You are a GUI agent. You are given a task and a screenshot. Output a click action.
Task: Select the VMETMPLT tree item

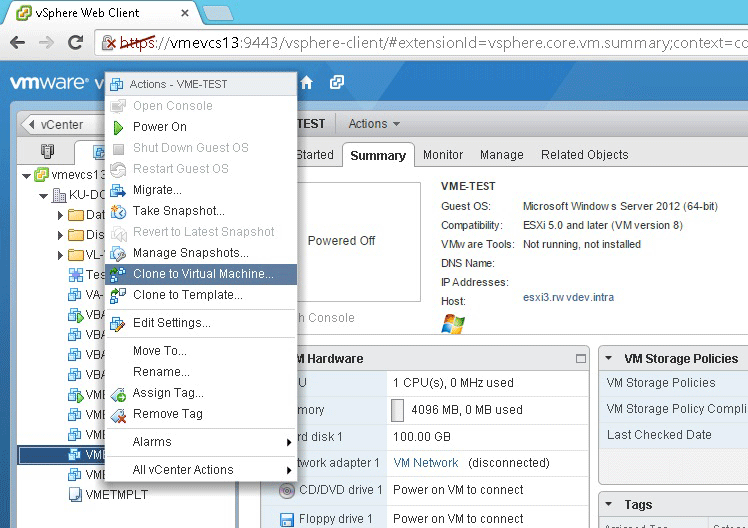(117, 495)
